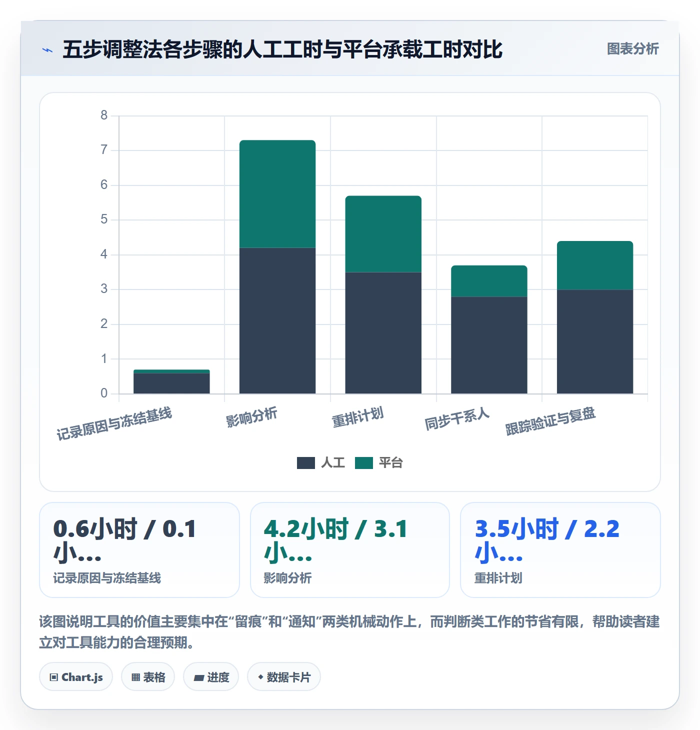
Task: Click the 同步干系人 x-axis label
Action: point(457,419)
